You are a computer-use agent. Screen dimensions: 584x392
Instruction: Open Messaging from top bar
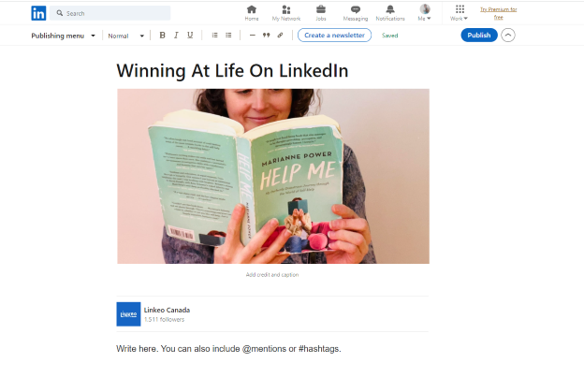point(356,13)
